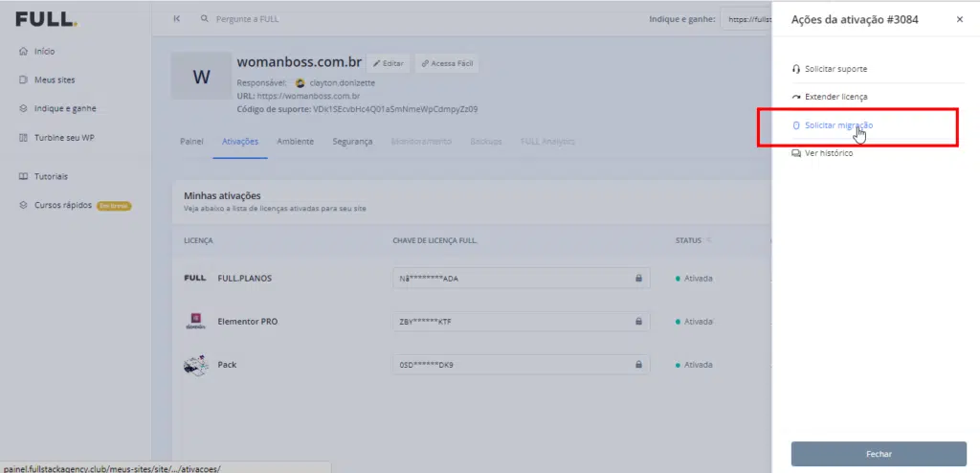Open Turbine seu WP page
Screen dimensions: 980x473
(x=64, y=138)
